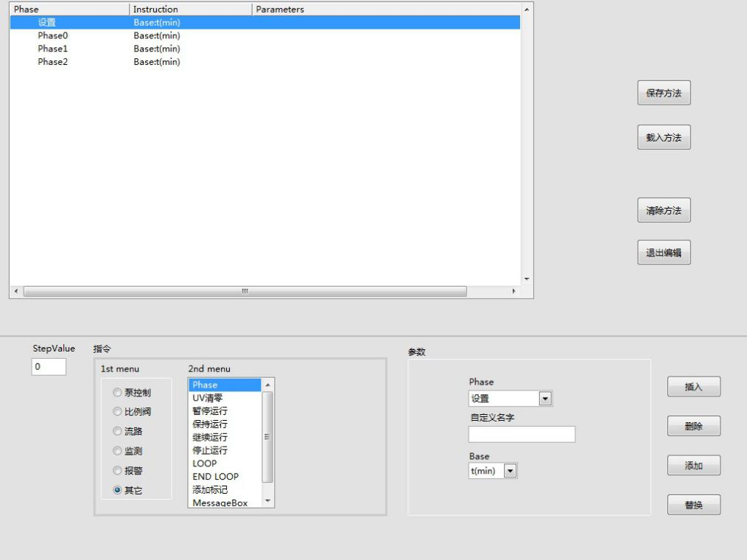Select END LOOP in the instruction list

click(215, 477)
